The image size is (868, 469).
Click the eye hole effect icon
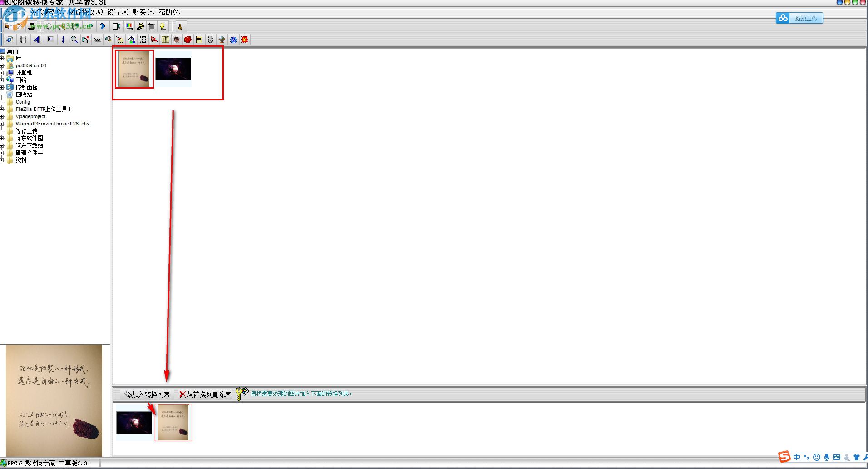(177, 40)
